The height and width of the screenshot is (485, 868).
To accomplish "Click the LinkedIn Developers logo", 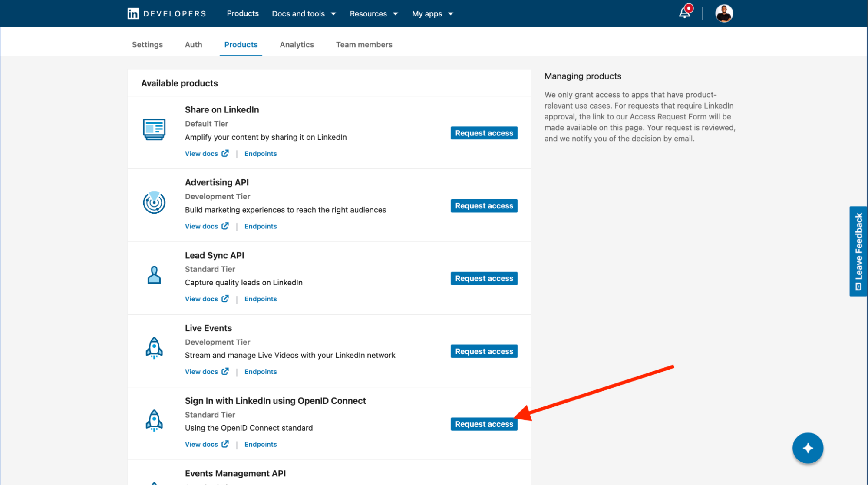I will (x=167, y=13).
